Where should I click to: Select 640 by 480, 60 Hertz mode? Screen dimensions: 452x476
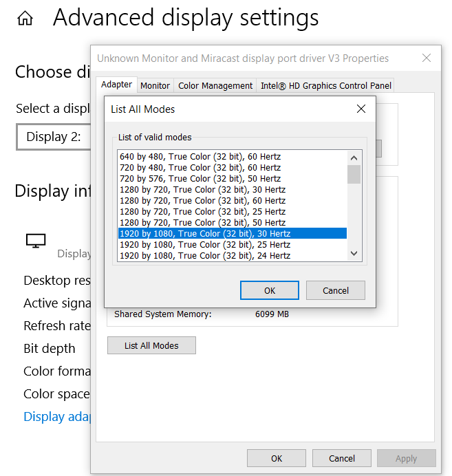click(x=200, y=157)
